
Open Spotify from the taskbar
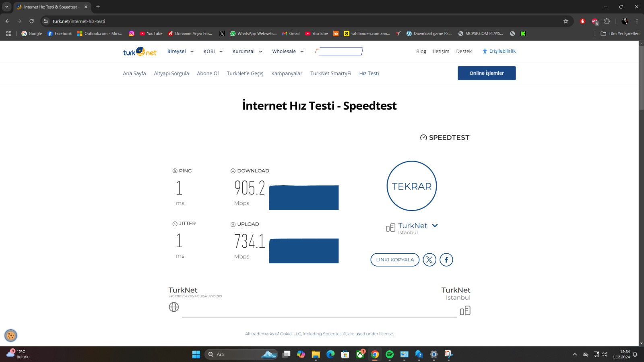point(390,354)
